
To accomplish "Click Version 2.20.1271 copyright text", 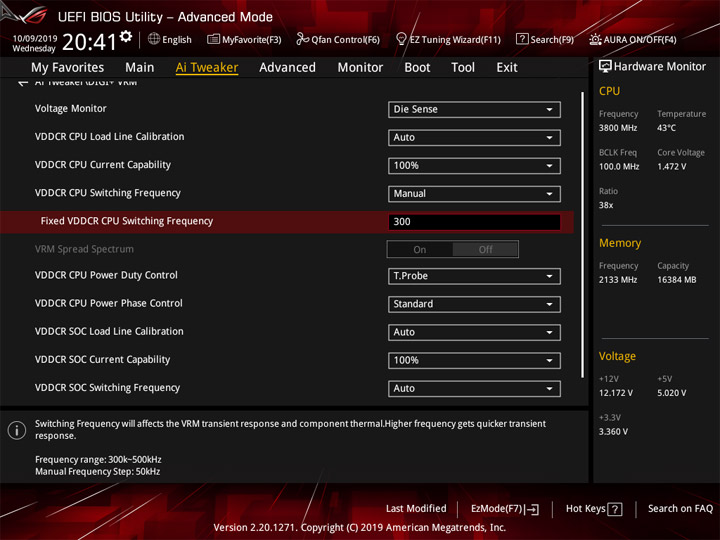I will 360,528.
